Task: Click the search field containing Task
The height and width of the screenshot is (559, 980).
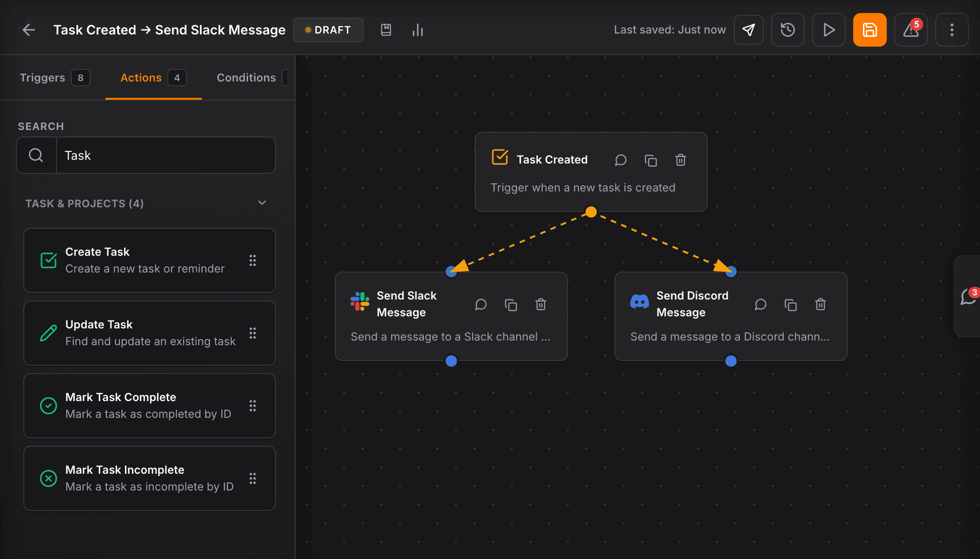Action: (165, 155)
